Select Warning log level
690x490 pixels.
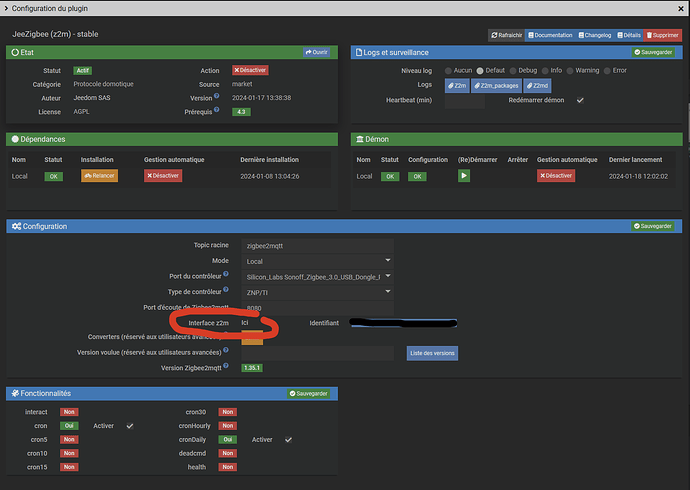[x=570, y=71]
